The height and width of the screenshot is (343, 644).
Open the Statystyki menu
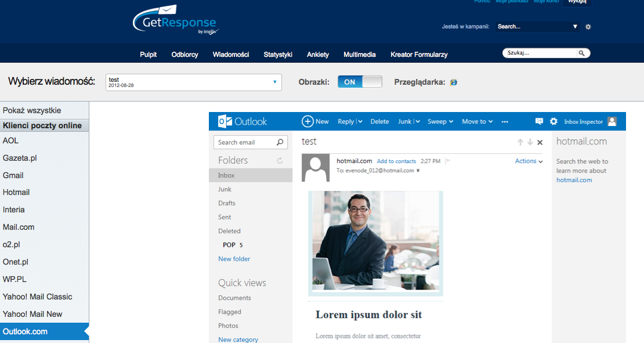tap(278, 55)
